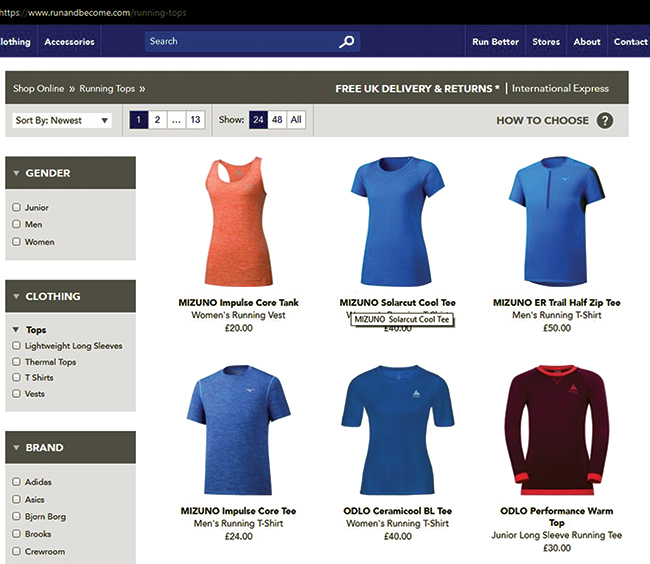
Task: Select the Adidas brand checkbox
Action: coord(16,482)
